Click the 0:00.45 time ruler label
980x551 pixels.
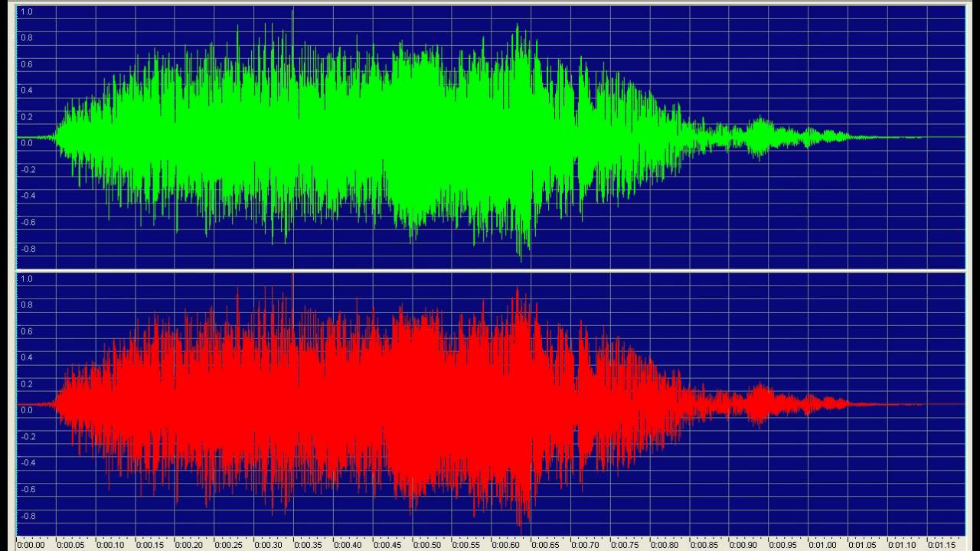(x=387, y=545)
